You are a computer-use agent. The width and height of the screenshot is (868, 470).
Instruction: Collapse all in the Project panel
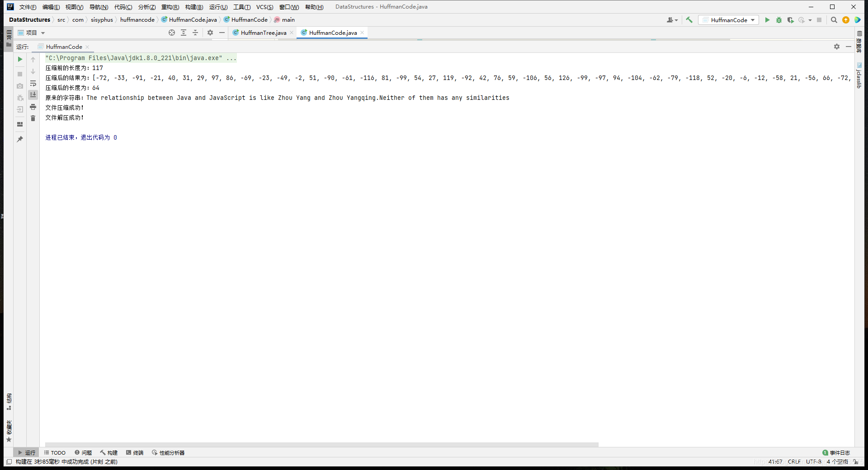tap(195, 33)
